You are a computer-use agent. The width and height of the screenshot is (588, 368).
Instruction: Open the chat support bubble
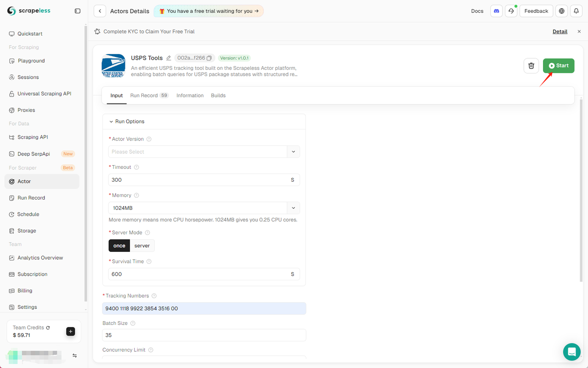pyautogui.click(x=572, y=352)
